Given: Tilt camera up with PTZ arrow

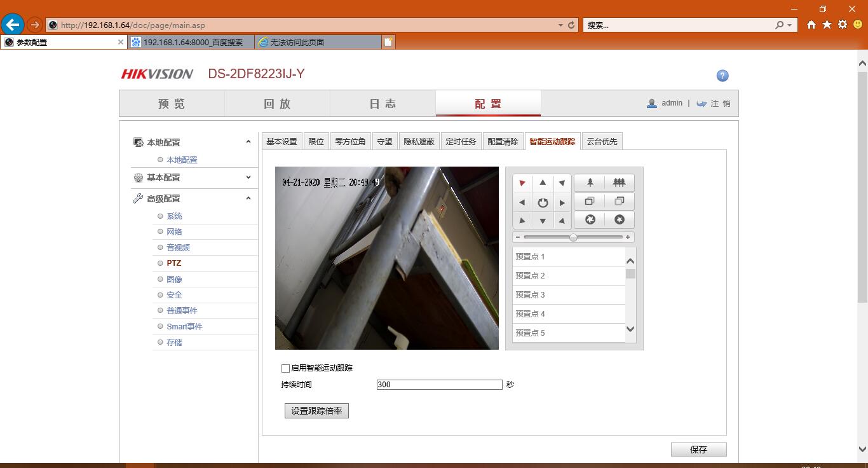Looking at the screenshot, I should pos(543,183).
